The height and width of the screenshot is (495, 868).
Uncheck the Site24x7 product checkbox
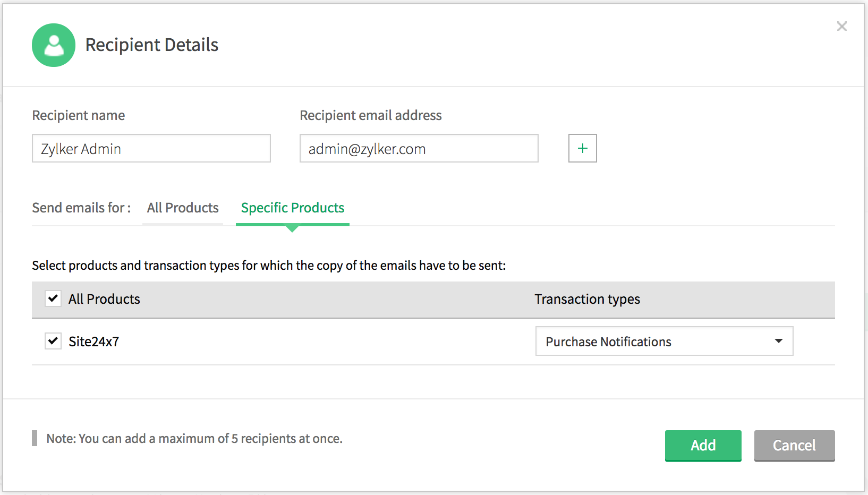coord(53,341)
